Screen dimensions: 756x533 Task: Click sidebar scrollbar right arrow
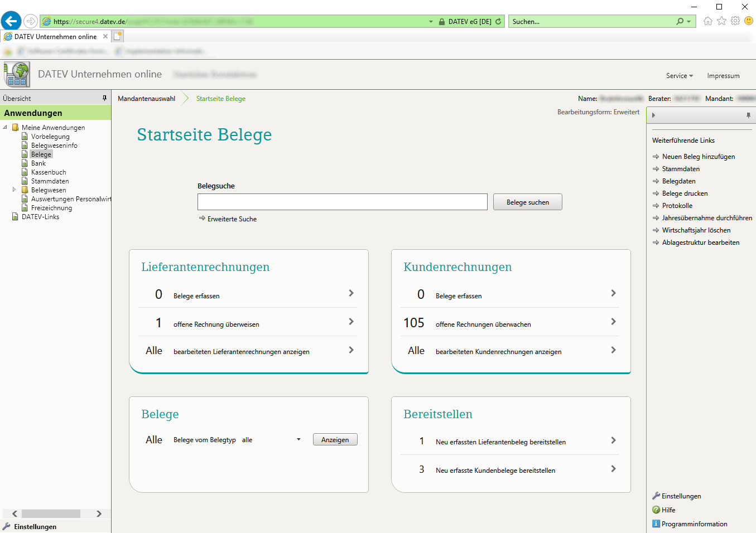pyautogui.click(x=99, y=513)
